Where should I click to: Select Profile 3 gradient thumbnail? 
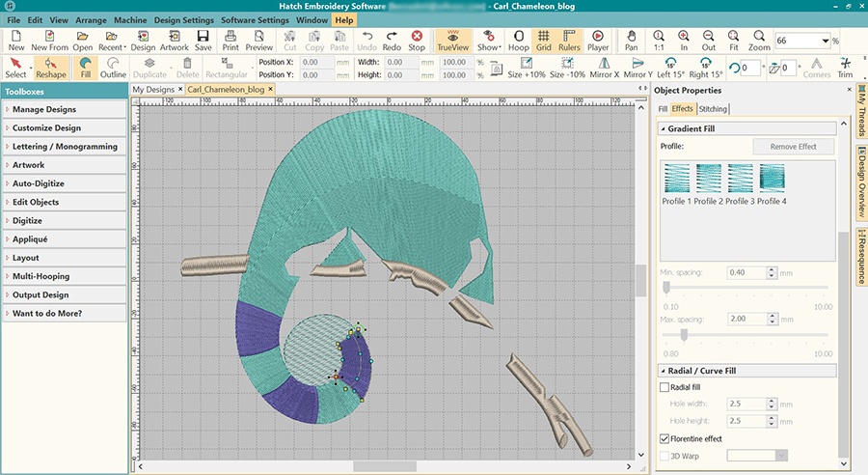click(740, 178)
